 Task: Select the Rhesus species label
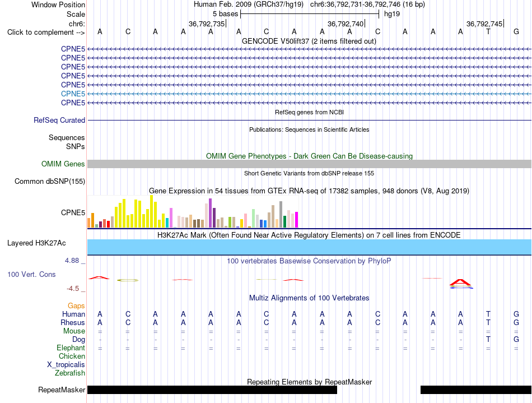[73, 322]
